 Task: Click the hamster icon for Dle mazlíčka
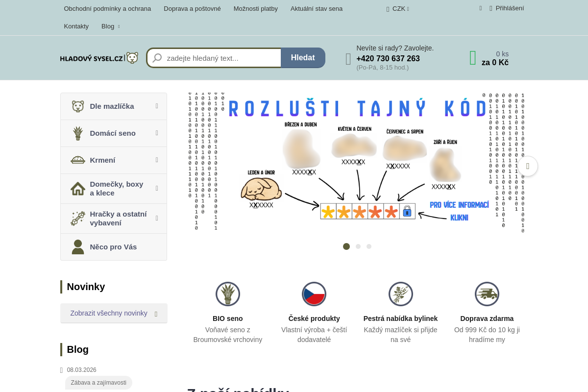tap(78, 106)
